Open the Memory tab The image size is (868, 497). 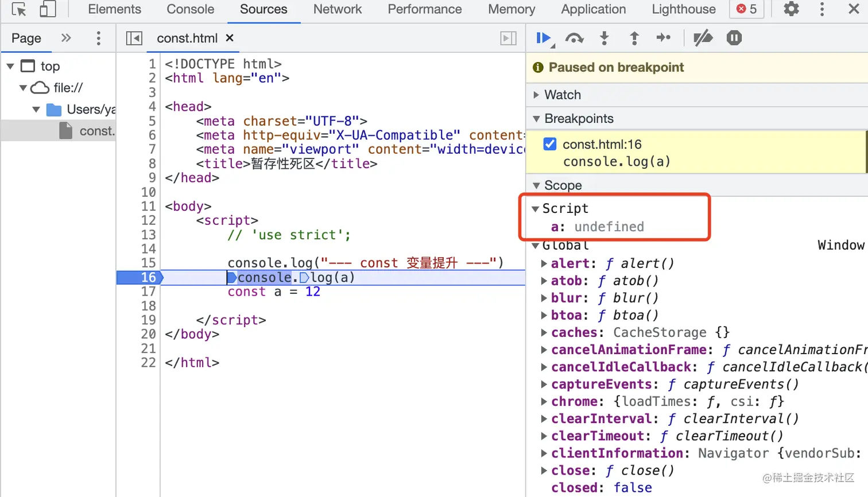[511, 9]
